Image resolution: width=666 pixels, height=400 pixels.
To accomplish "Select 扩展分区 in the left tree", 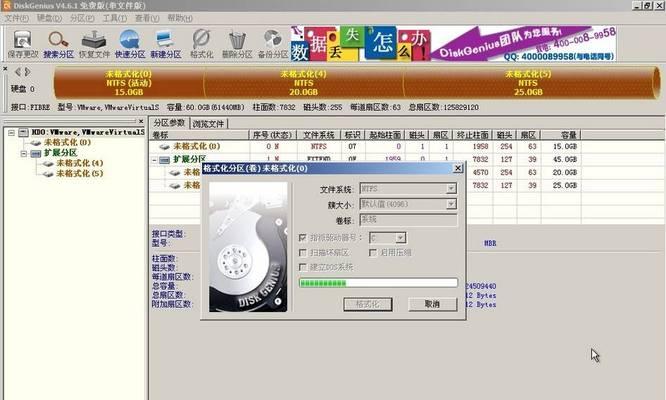I will click(60, 152).
